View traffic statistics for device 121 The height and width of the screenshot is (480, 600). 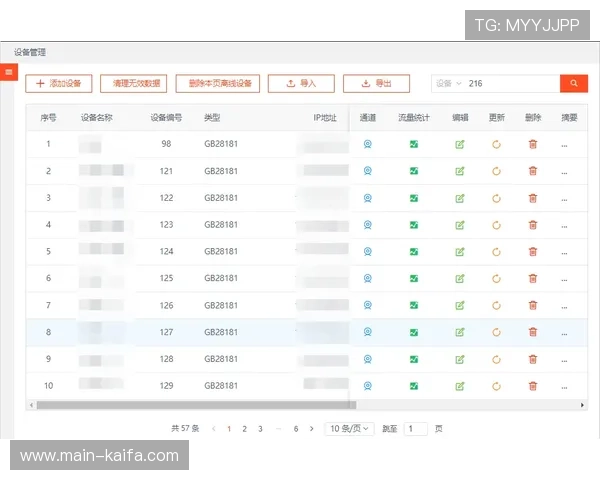pos(413,171)
